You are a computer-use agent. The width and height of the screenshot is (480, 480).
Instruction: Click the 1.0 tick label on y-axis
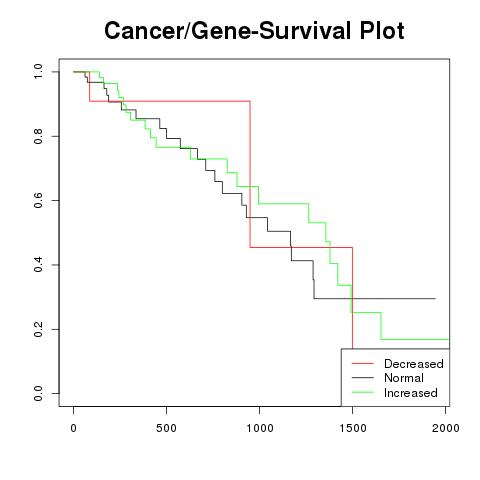tap(38, 72)
